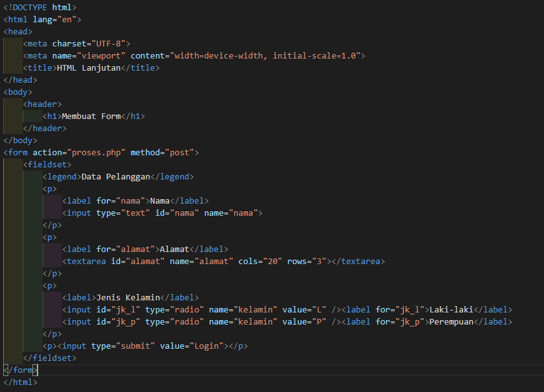Click the method="post" attribute
Screen dimensions: 544x392
click(x=162, y=153)
